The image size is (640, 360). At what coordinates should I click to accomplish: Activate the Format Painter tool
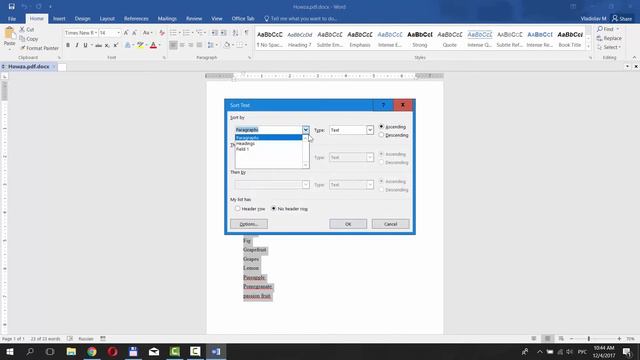[39, 48]
